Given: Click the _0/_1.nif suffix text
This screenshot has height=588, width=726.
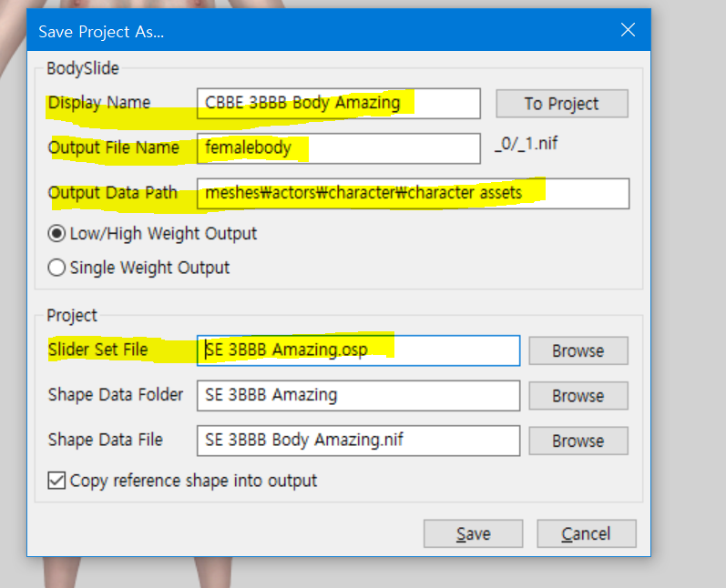Looking at the screenshot, I should click(526, 144).
